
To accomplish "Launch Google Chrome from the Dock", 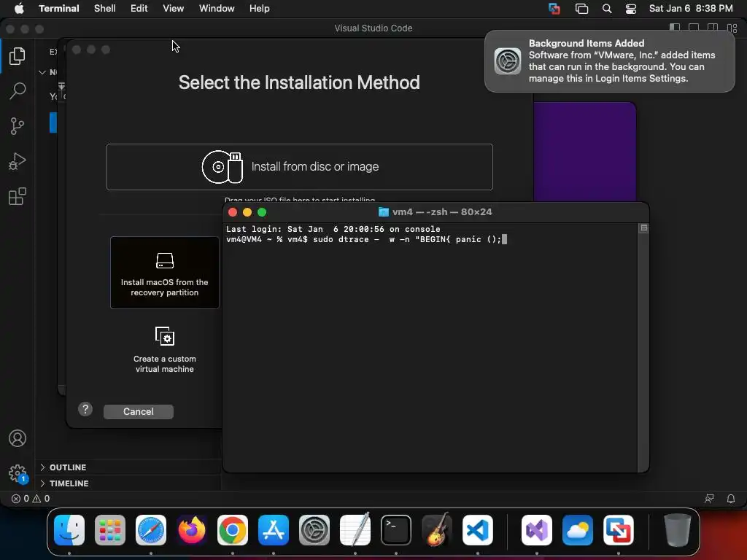I will coord(233,530).
